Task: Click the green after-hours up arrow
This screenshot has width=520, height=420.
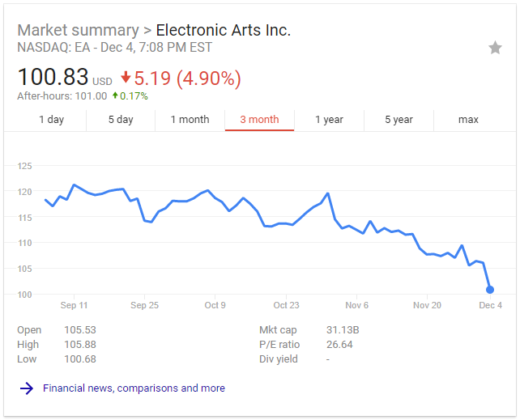Action: pos(115,96)
